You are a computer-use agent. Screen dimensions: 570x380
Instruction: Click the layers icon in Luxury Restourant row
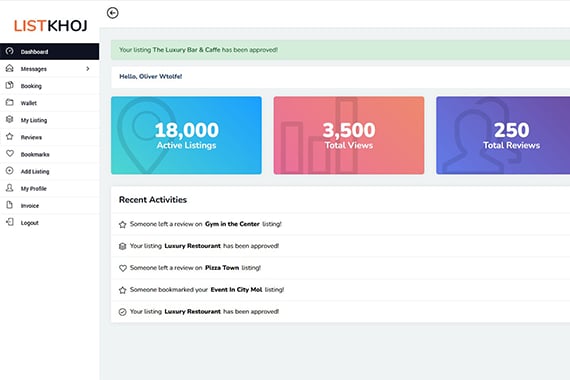(x=123, y=246)
